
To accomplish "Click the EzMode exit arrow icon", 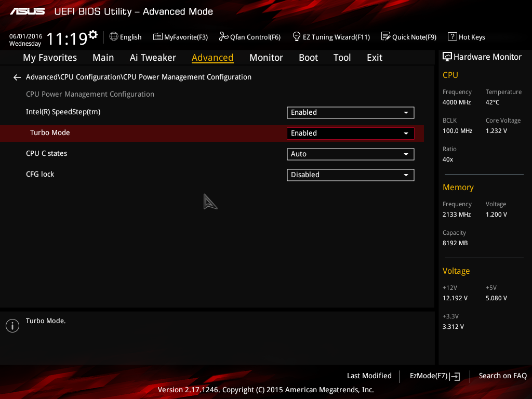I will pyautogui.click(x=455, y=376).
